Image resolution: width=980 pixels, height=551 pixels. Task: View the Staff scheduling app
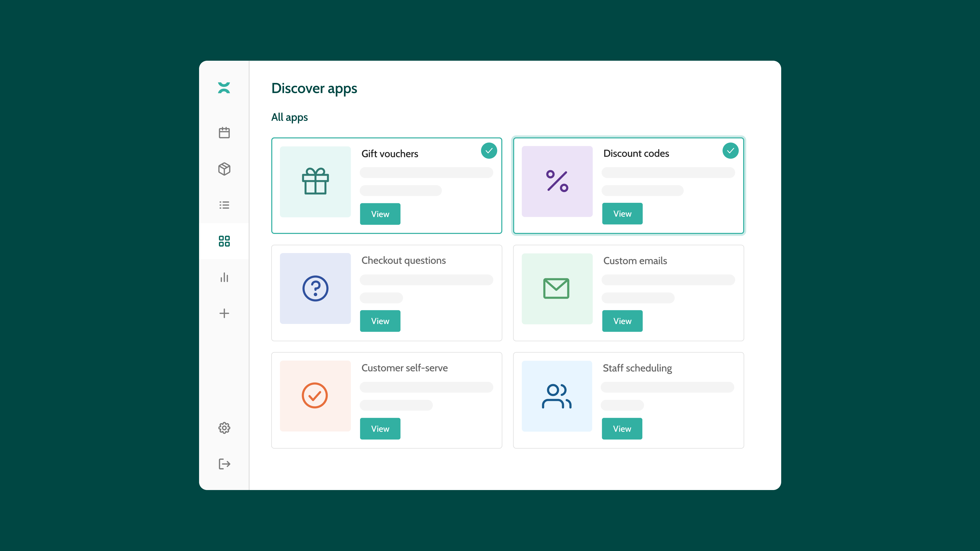[622, 428]
